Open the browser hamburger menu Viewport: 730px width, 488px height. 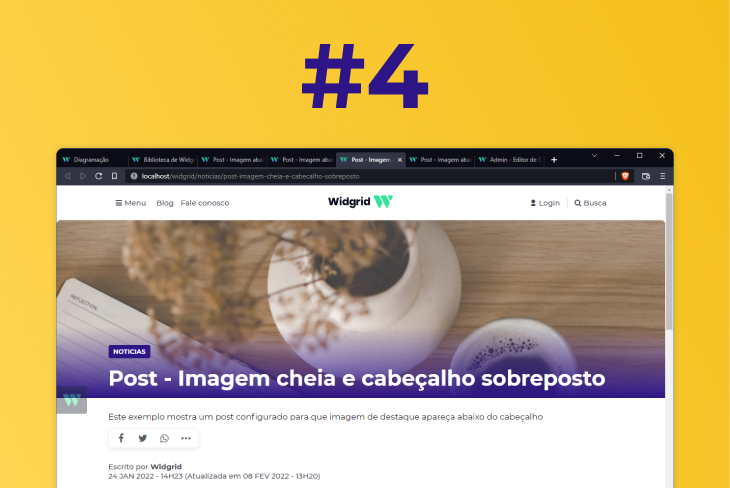point(662,176)
